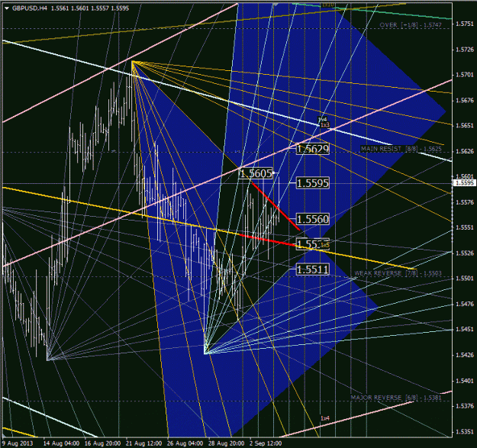This screenshot has height=448, width=477.
Task: Click 1.5601 on the price axis
Action: point(465,176)
